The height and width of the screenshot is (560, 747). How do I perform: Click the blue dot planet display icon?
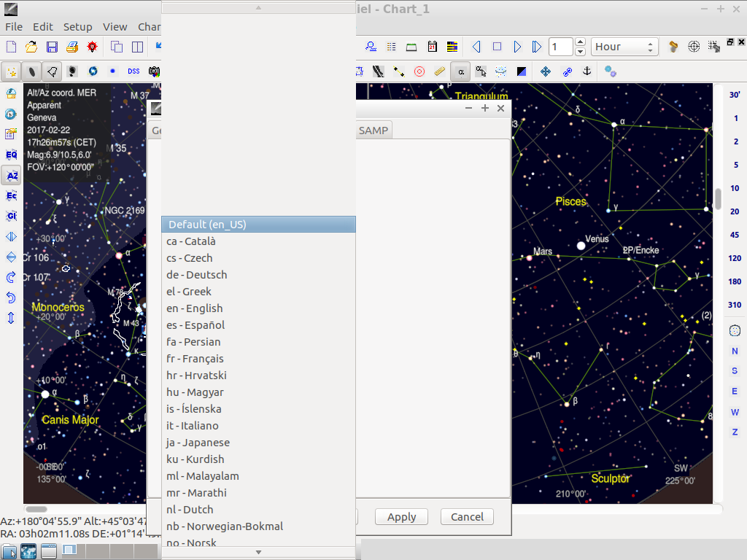point(113,71)
